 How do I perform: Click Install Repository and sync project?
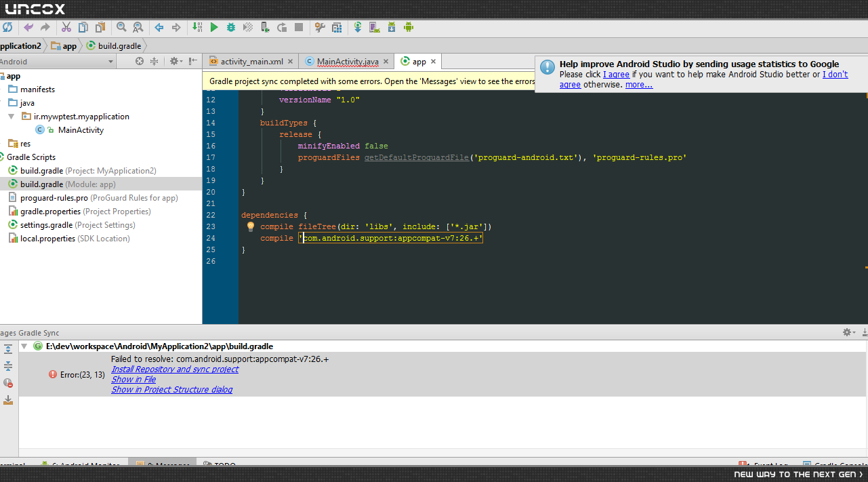(175, 369)
